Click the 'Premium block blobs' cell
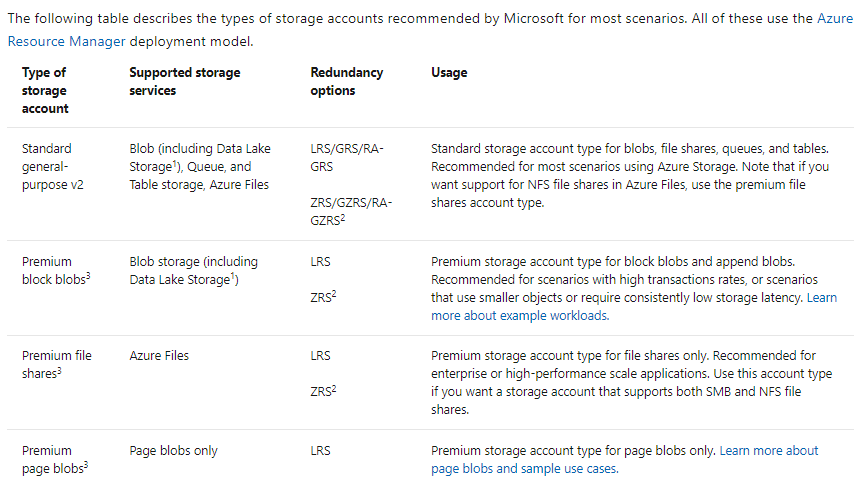 (56, 270)
